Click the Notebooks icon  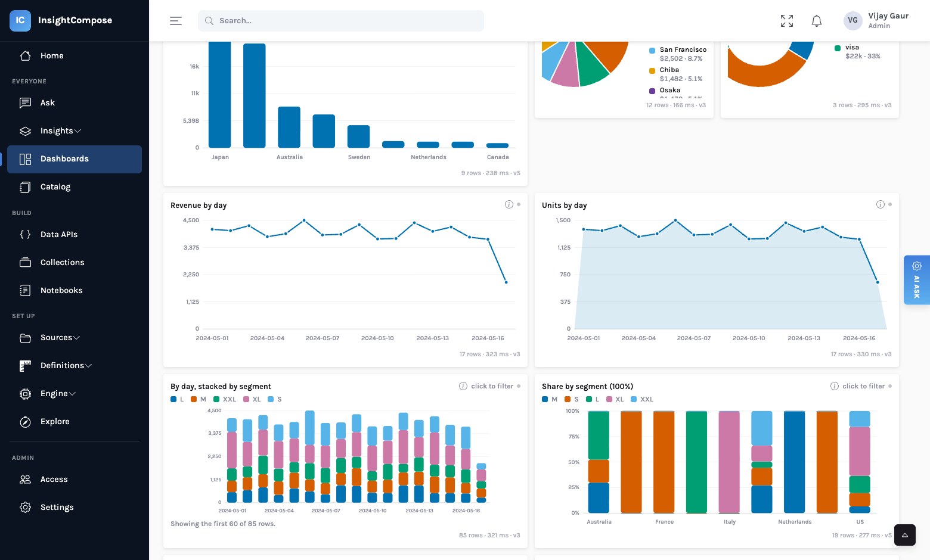25,291
